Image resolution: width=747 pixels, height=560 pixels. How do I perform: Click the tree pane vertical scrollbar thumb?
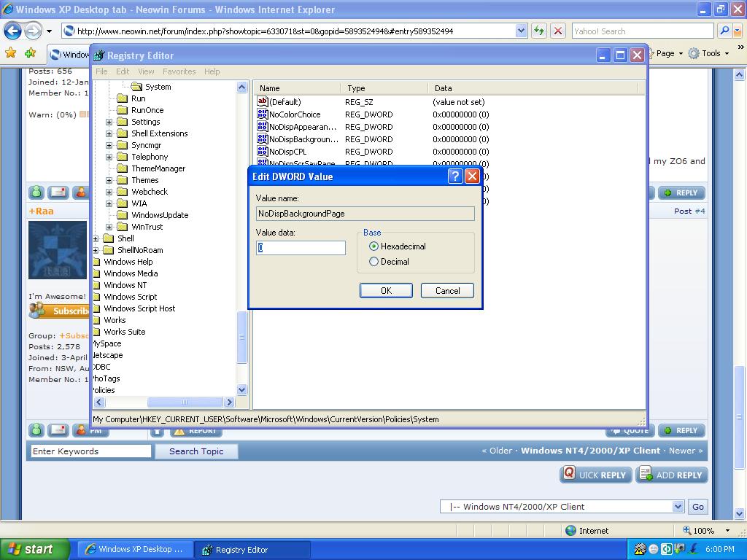coord(241,337)
